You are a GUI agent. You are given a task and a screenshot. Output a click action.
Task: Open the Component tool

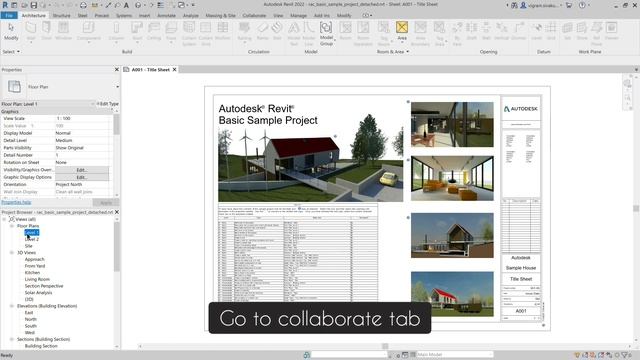click(x=88, y=31)
